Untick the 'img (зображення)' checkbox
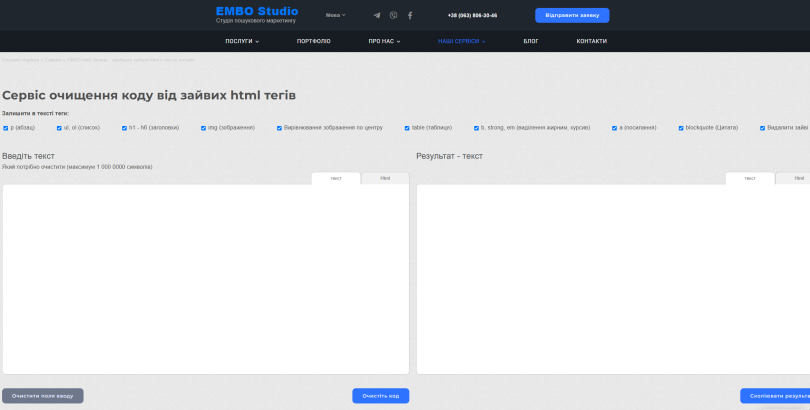The height and width of the screenshot is (410, 810). coord(204,128)
